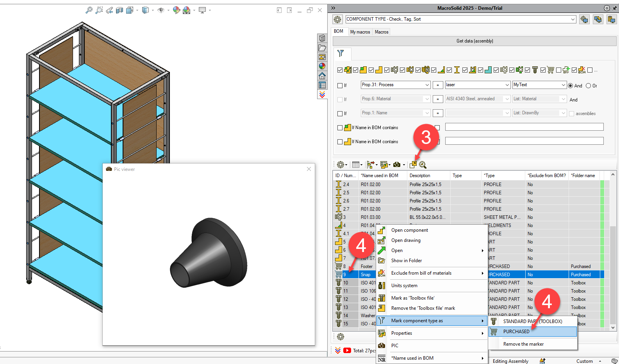This screenshot has width=619, height=364.
Task: Enable second 'If Name in BOM contains' checkbox
Action: tap(340, 142)
